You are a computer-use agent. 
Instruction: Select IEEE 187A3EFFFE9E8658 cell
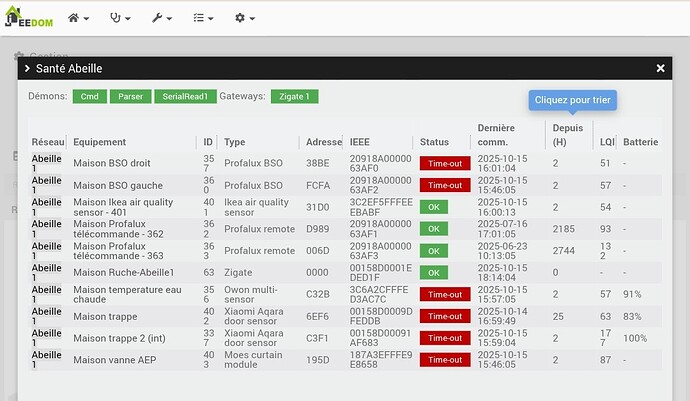click(381, 360)
